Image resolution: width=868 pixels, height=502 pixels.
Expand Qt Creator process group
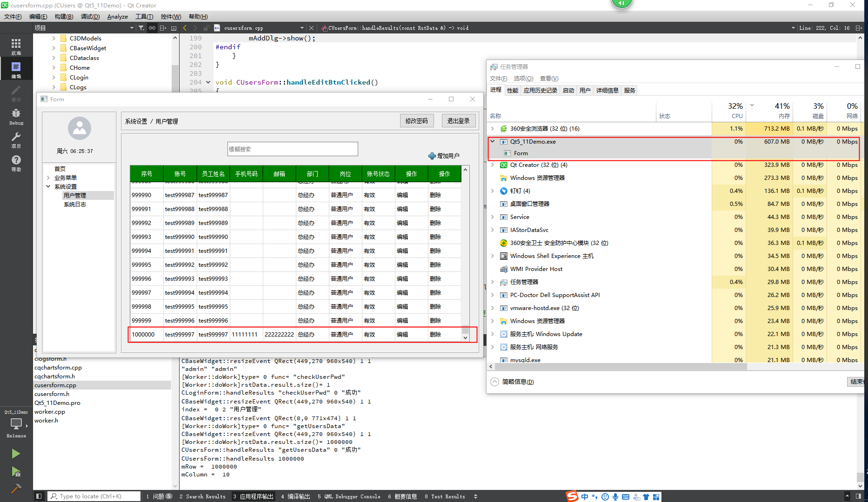(493, 165)
